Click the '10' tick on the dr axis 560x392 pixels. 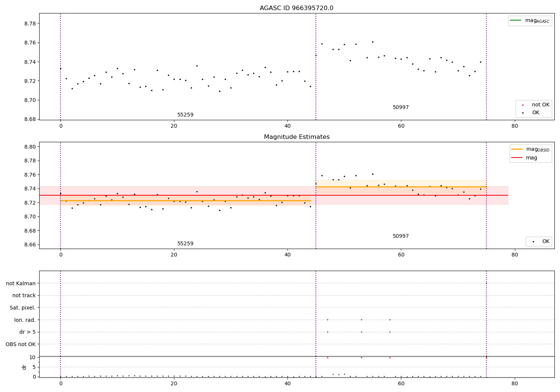(x=32, y=357)
